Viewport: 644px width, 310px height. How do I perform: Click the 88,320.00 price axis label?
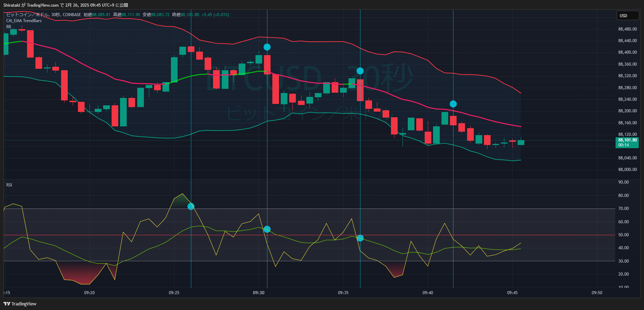tap(628, 76)
